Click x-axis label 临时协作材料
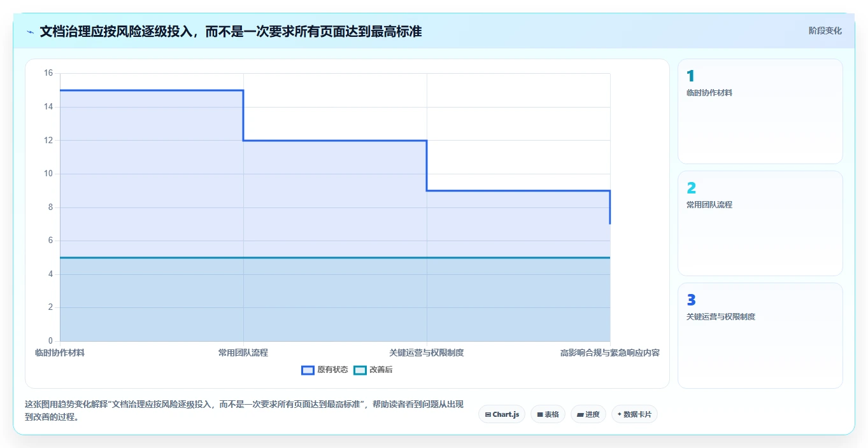The width and height of the screenshot is (868, 448). (60, 353)
